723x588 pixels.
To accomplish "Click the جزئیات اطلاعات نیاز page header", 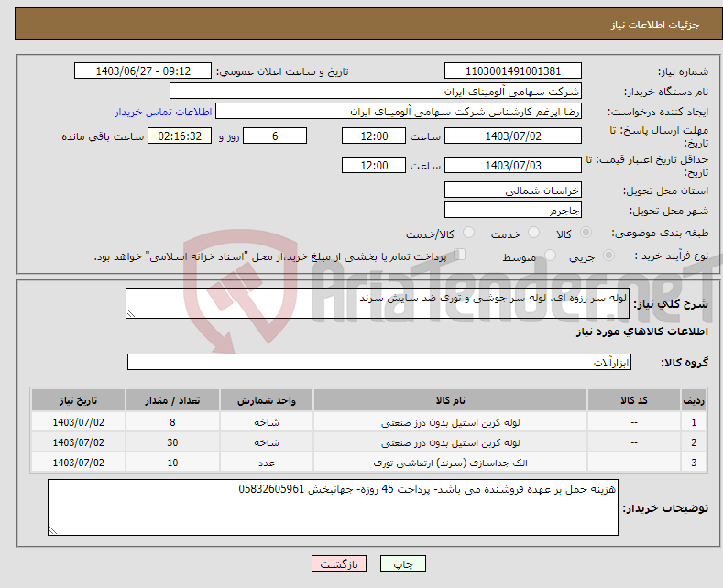I will (655, 25).
